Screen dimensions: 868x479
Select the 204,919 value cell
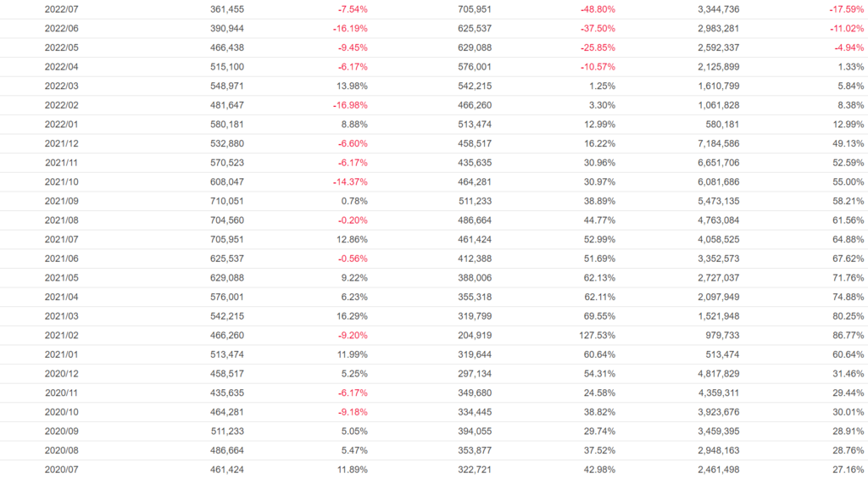pyautogui.click(x=474, y=335)
